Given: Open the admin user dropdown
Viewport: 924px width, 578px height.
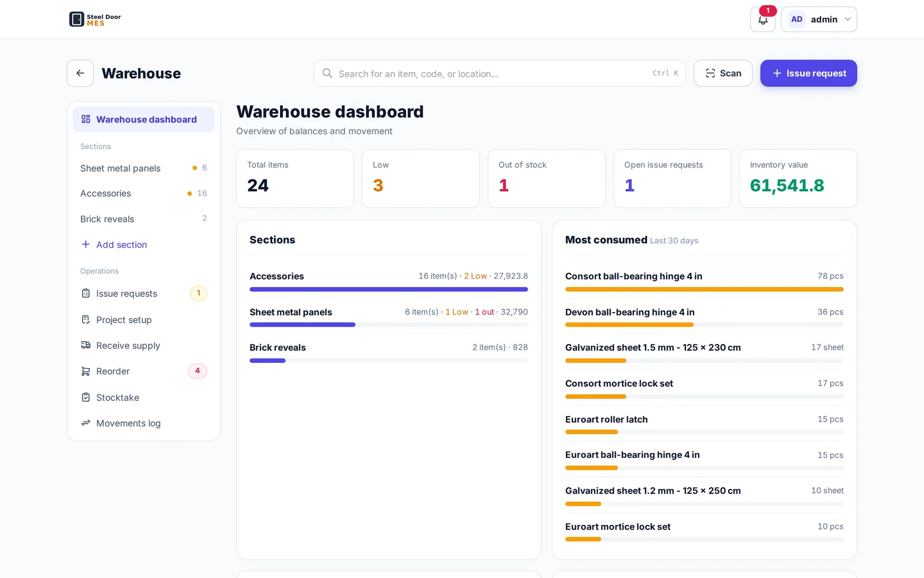Looking at the screenshot, I should tap(819, 20).
